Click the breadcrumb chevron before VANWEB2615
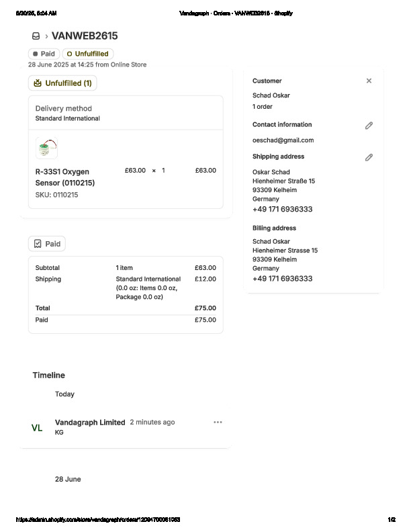The image size is (411, 532). [x=46, y=36]
